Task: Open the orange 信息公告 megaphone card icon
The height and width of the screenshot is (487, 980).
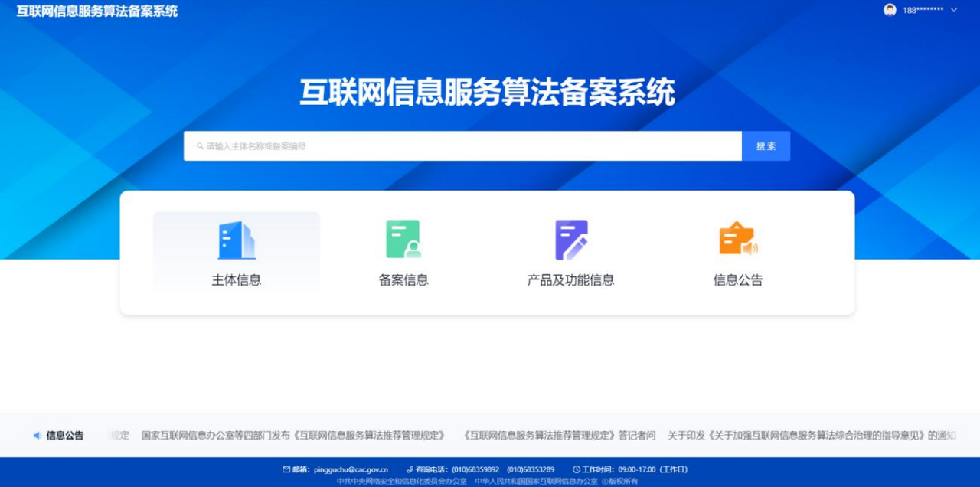Action: 738,239
